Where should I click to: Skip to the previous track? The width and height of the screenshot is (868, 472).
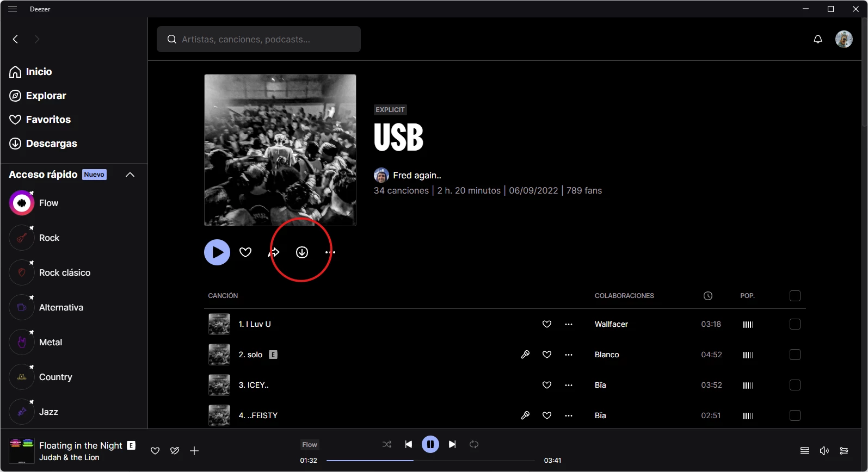coord(409,444)
